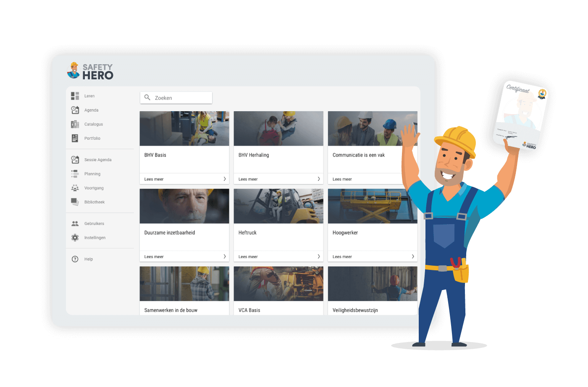Click the Heftruck course title

click(247, 233)
